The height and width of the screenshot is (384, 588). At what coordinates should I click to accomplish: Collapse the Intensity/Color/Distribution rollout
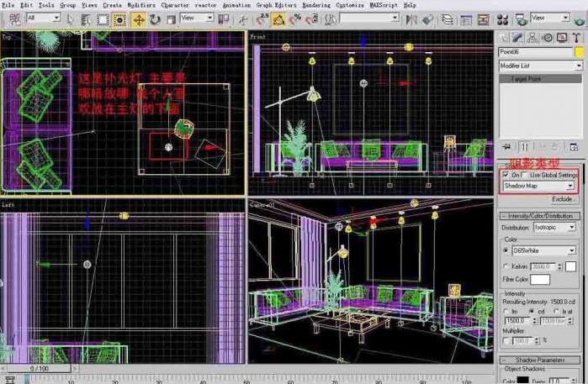click(540, 216)
